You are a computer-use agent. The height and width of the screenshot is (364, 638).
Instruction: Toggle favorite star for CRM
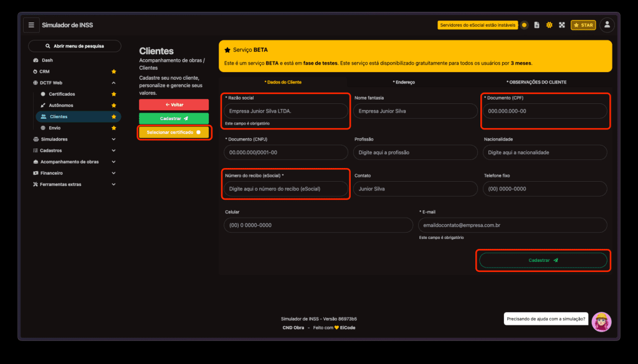pyautogui.click(x=114, y=72)
